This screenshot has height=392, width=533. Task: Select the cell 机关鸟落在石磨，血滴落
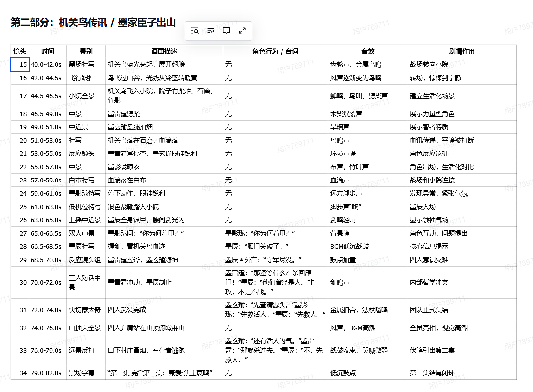click(164, 140)
